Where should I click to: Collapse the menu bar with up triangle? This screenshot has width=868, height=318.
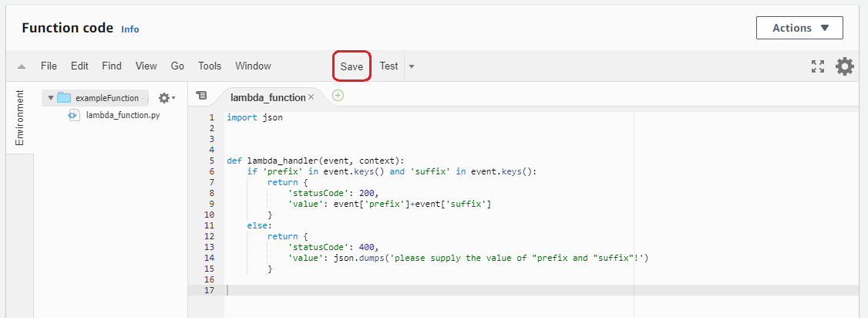tap(22, 66)
